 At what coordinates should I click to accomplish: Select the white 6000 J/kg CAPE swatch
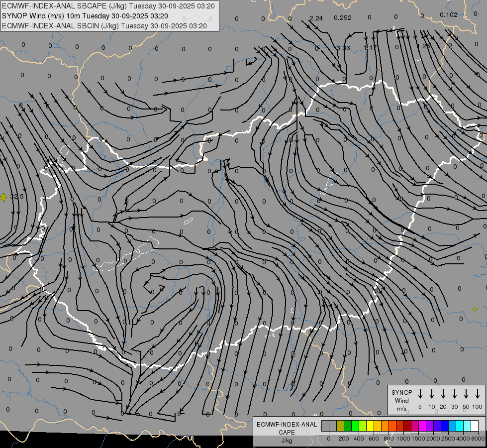pos(475,426)
